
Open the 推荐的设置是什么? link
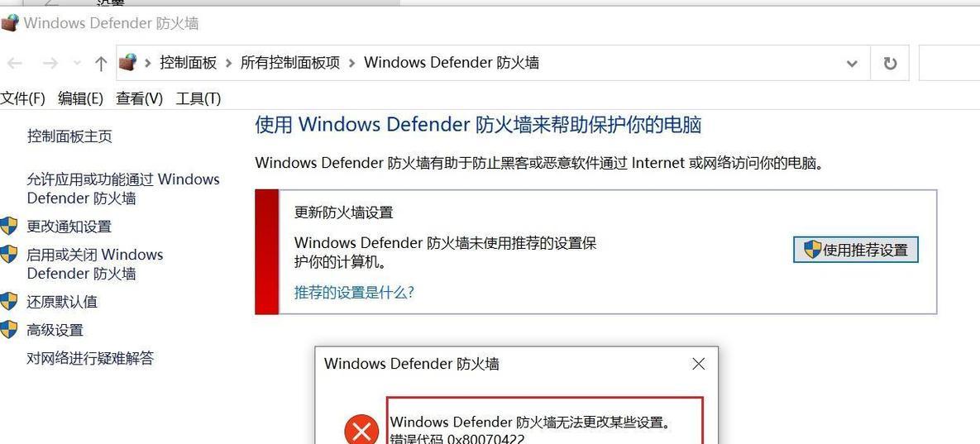coord(355,292)
